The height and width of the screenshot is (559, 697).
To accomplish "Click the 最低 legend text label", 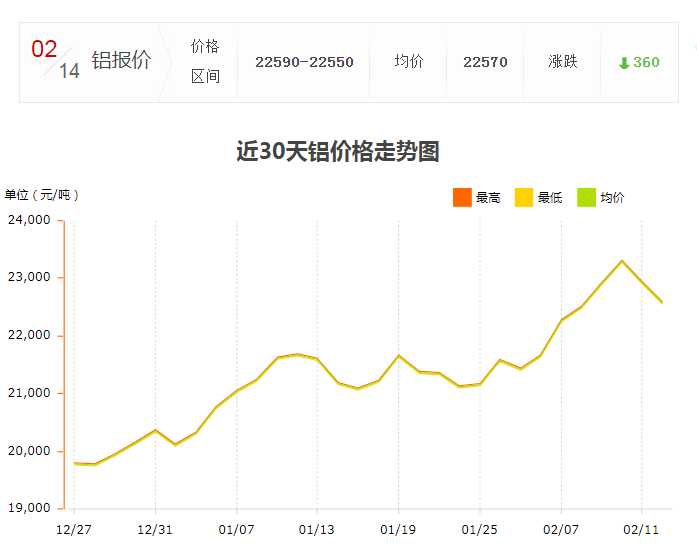I will click(x=550, y=198).
